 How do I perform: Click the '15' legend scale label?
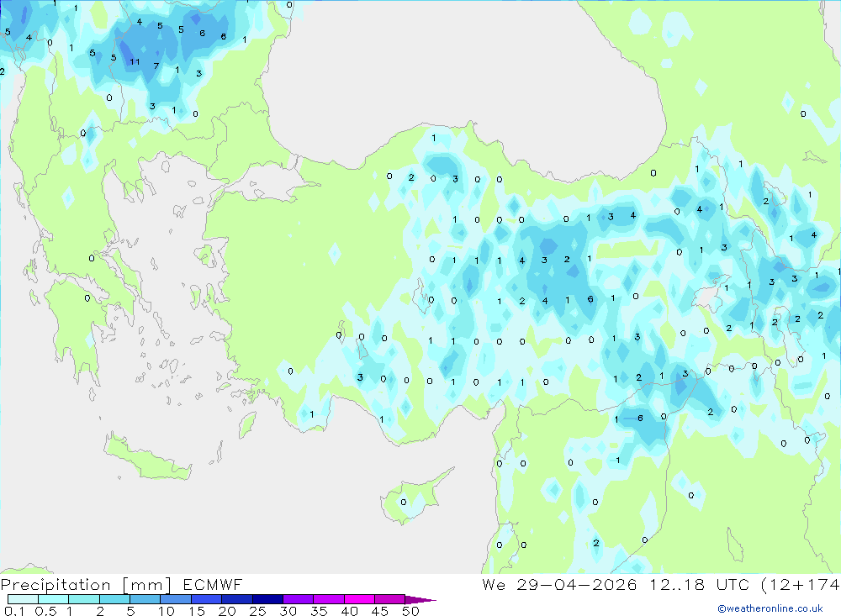click(197, 611)
